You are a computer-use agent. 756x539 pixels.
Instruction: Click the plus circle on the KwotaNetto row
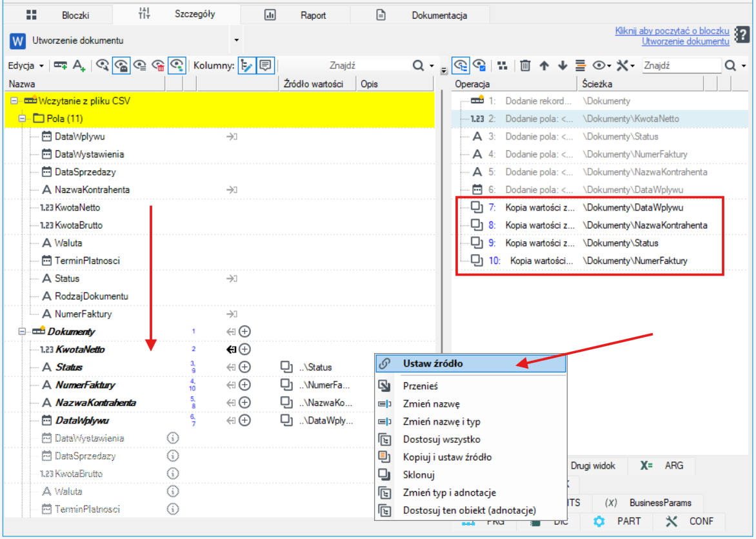coord(245,349)
